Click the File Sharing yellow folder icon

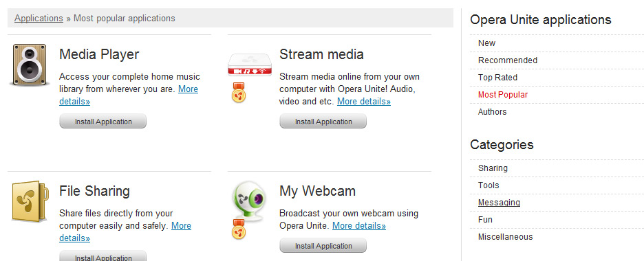(x=30, y=202)
